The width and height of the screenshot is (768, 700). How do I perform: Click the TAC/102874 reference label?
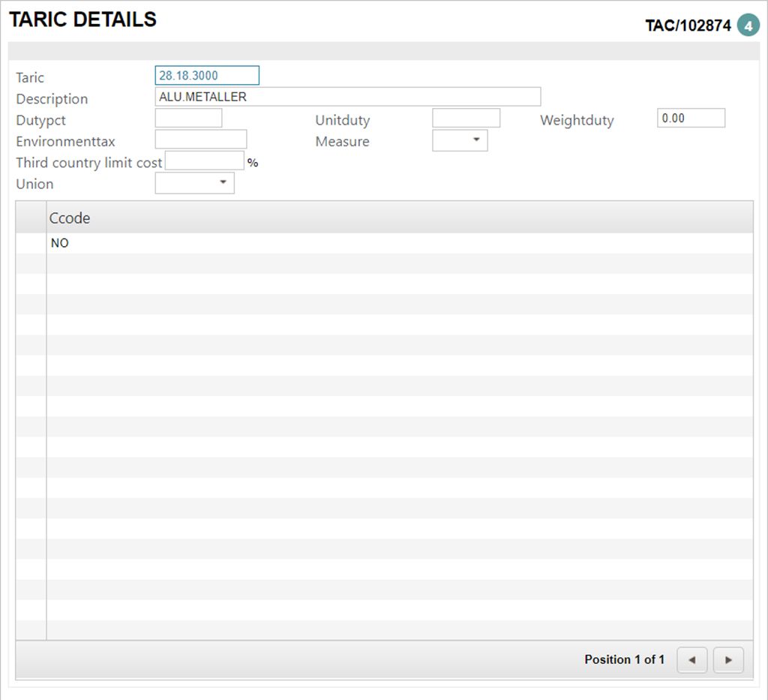(x=688, y=26)
